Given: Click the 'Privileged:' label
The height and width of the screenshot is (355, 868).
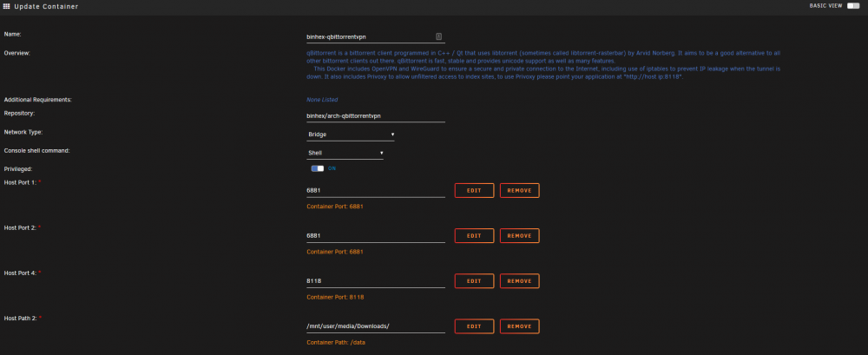Looking at the screenshot, I should [x=17, y=169].
